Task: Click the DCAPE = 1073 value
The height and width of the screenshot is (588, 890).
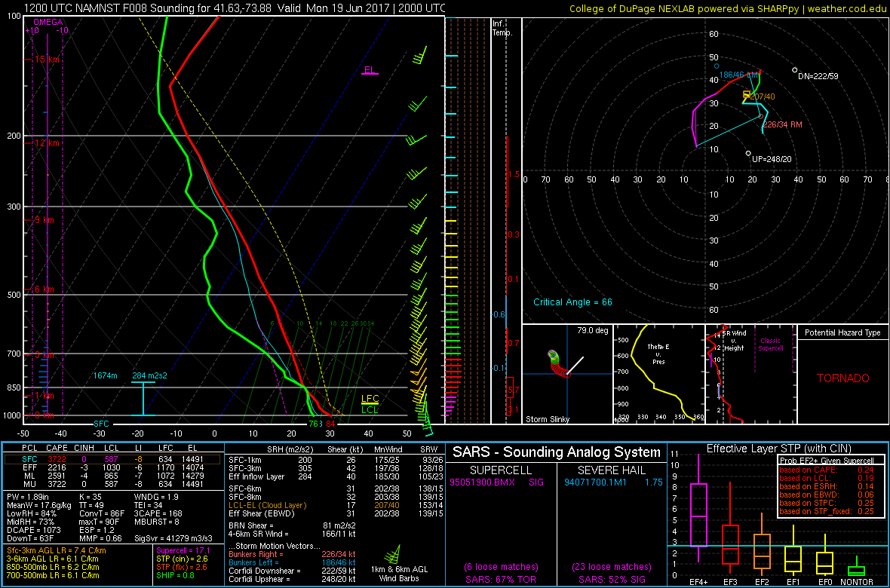Action: (31, 529)
